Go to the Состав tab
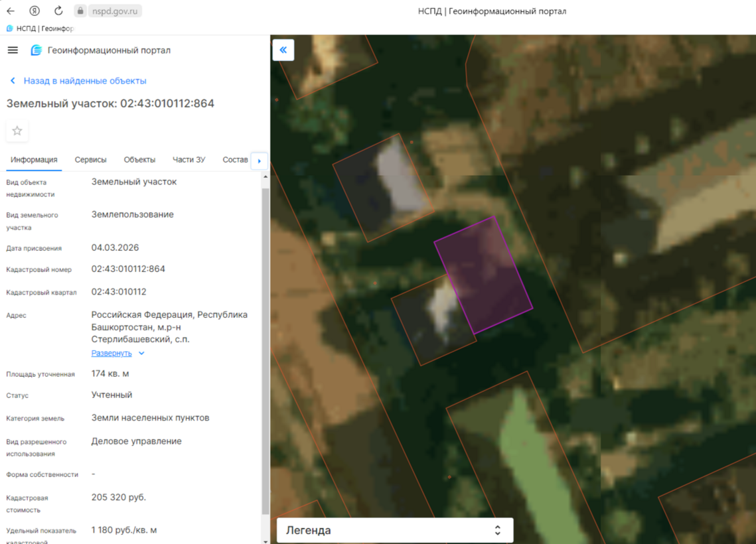 tap(235, 160)
